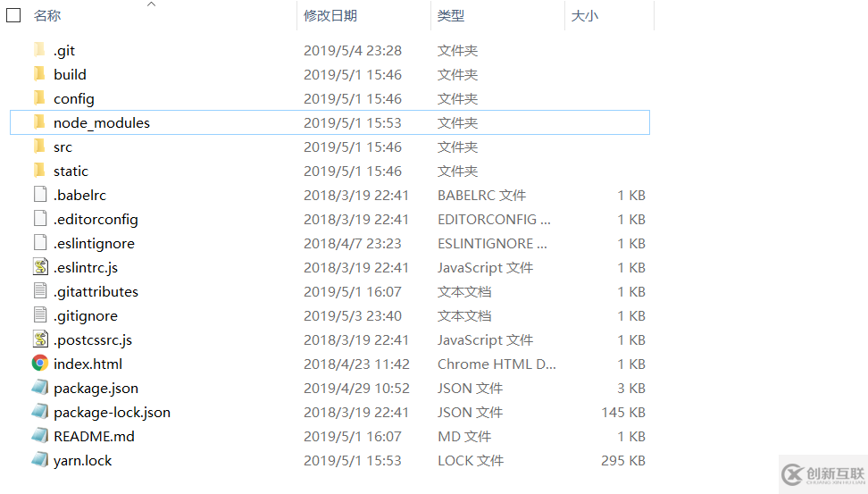Sort by the 名称 column header
868x494 pixels.
47,15
